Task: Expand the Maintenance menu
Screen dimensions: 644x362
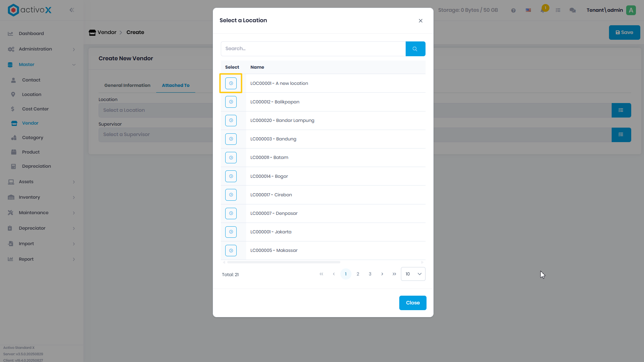Action: (x=42, y=212)
